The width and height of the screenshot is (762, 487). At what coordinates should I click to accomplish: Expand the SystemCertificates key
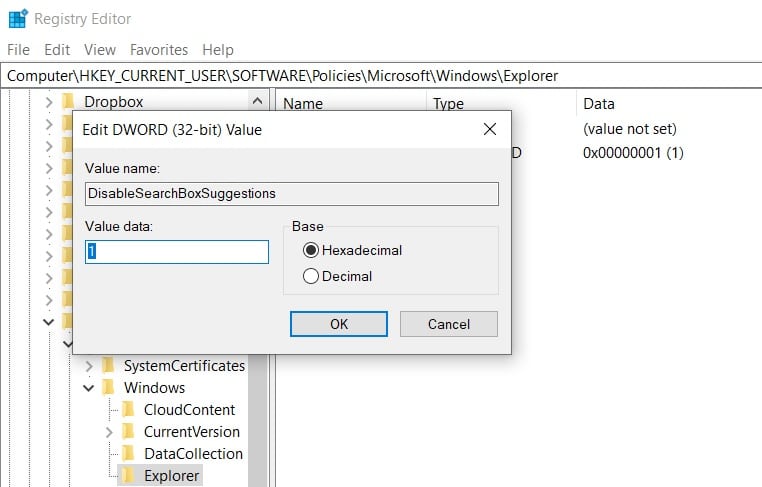point(89,366)
